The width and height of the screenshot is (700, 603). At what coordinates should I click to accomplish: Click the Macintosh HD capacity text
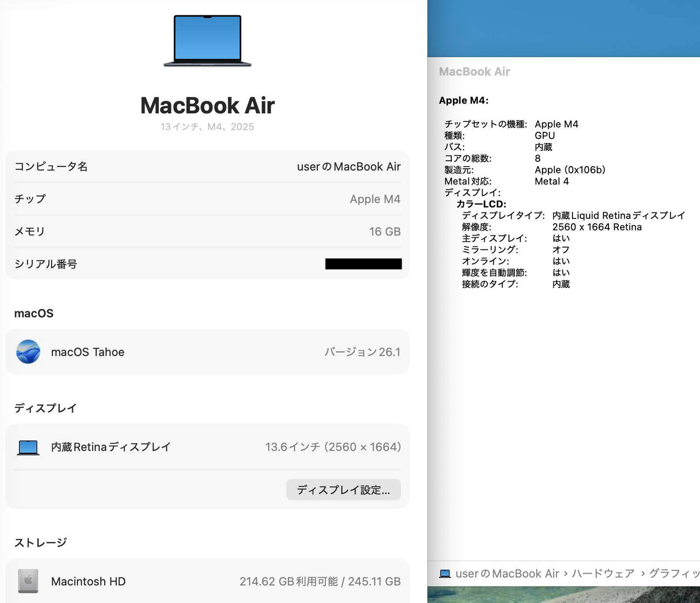pos(320,581)
